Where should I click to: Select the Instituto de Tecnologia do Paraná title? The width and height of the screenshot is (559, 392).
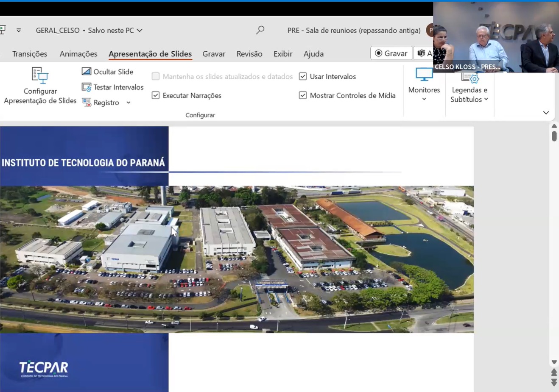pos(83,163)
